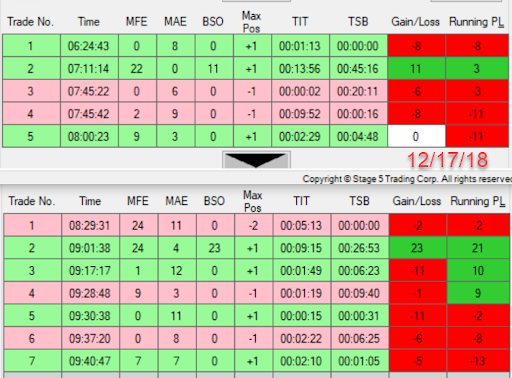Viewport: 512px width, 378px height.
Task: Select time cell 07:11:14
Action: [89, 68]
